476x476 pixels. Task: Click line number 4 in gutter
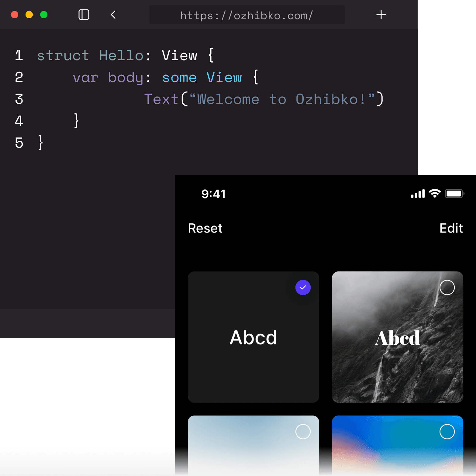click(x=19, y=121)
